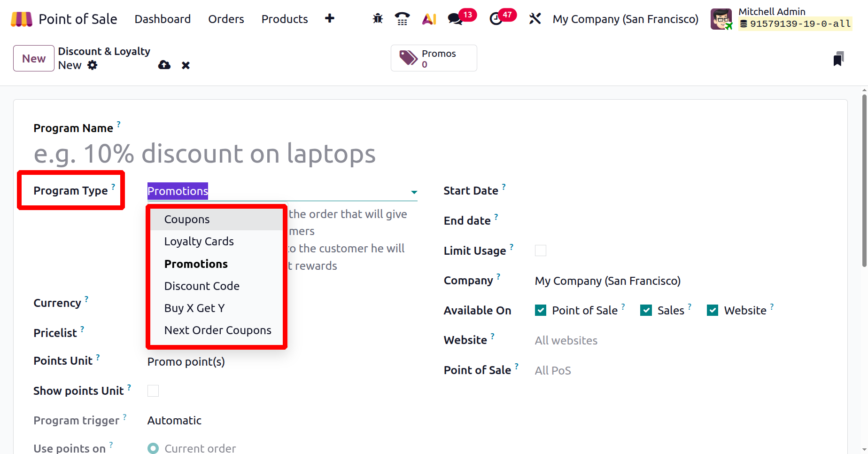
Task: Click the New button
Action: pos(34,58)
